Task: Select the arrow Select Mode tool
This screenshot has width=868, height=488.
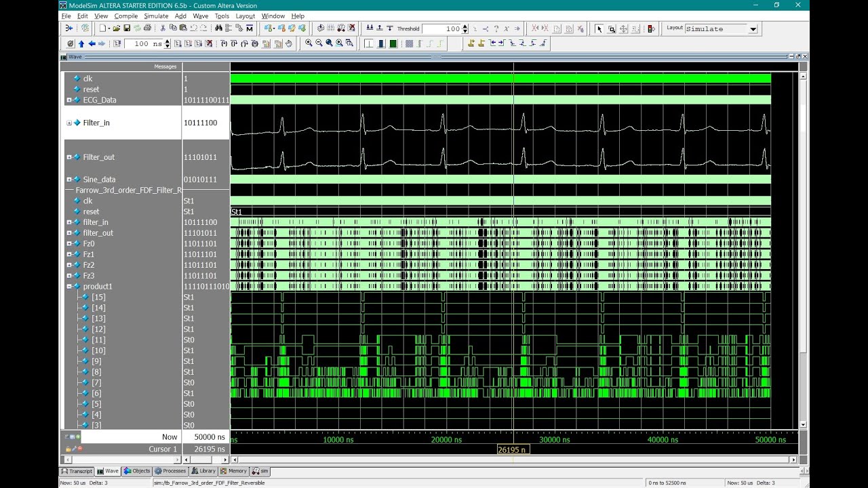Action: [x=599, y=28]
